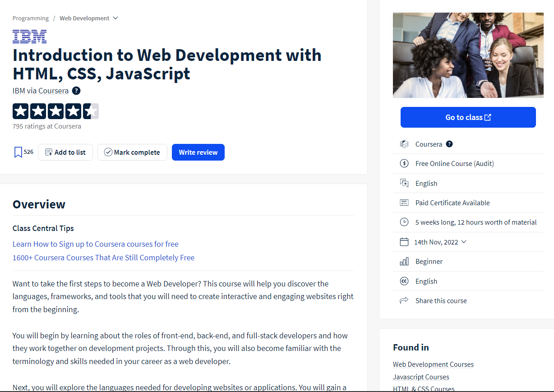Click help icon next to Coursera in sidebar
The image size is (554, 392).
(449, 144)
